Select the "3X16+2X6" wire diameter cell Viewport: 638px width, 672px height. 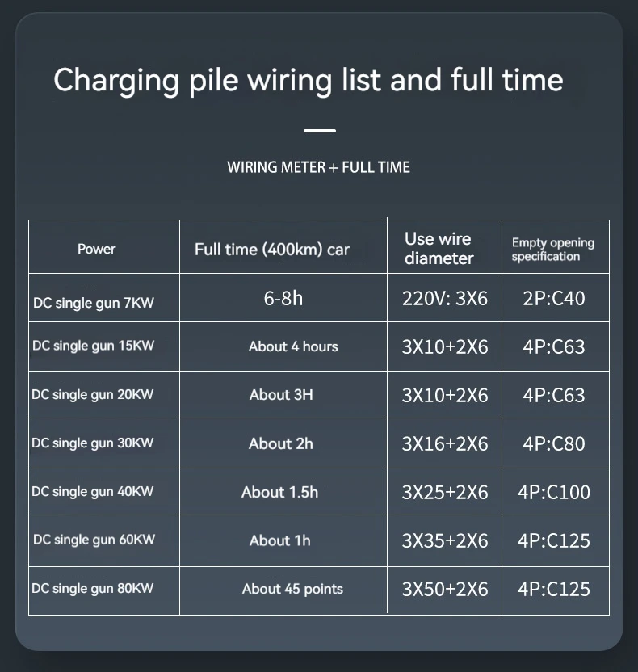[445, 443]
